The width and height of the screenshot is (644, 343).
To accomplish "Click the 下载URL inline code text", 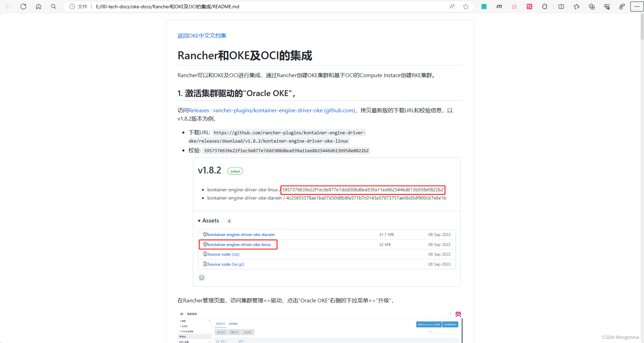I will click(277, 137).
